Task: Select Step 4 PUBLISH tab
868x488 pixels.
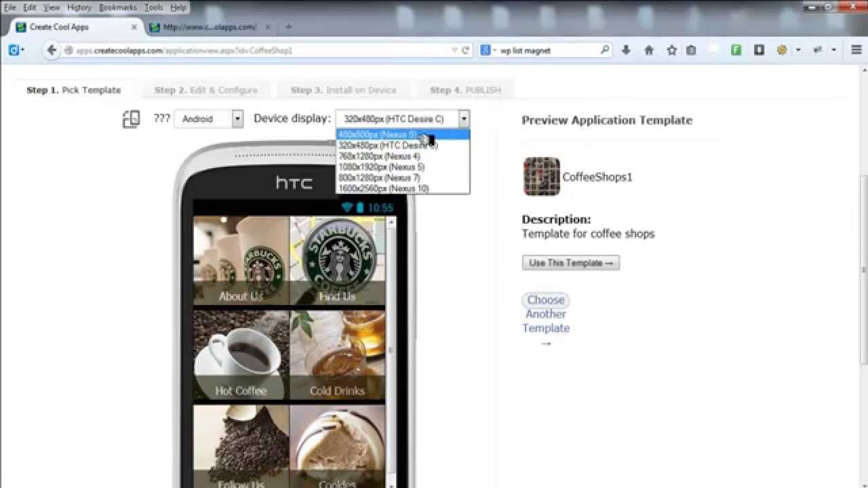Action: pos(465,90)
